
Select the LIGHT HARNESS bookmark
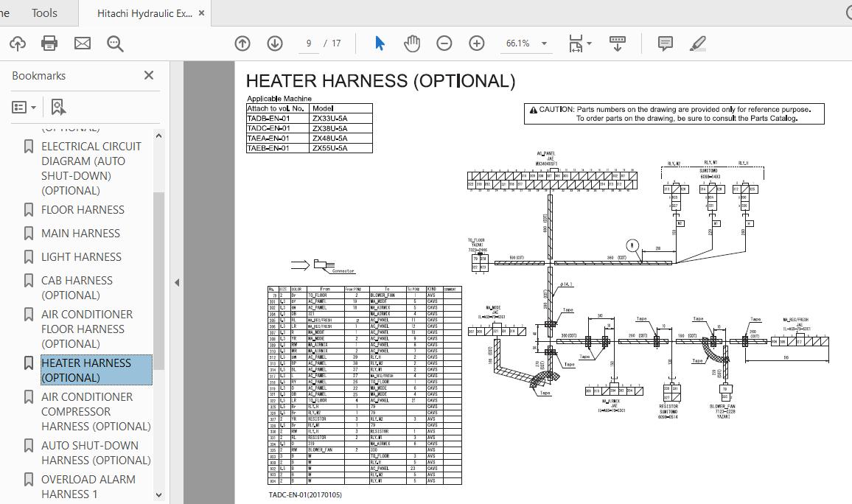[x=81, y=257]
